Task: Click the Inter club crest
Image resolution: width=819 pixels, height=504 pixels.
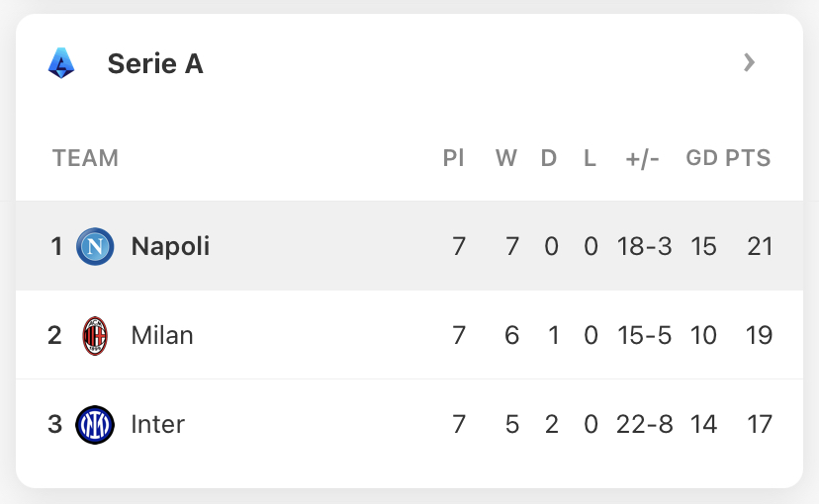Action: point(95,425)
